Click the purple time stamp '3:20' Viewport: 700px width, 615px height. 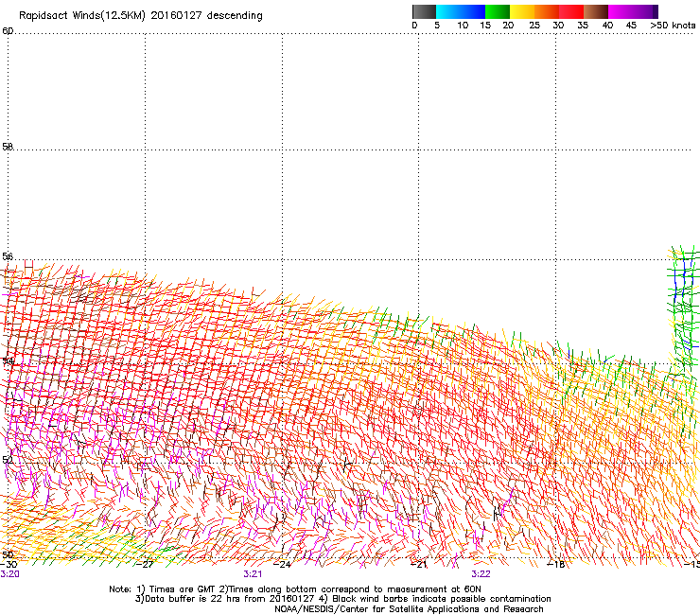coord(9,574)
